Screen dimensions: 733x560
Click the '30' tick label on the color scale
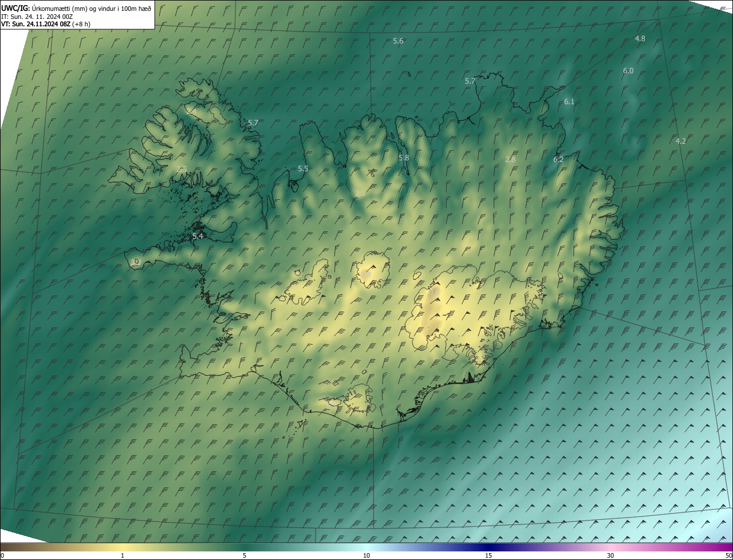click(610, 555)
